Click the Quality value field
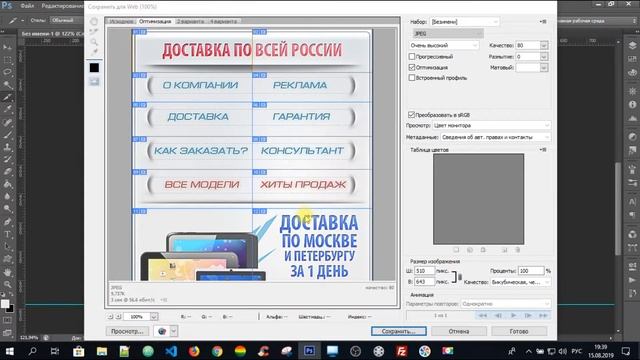The height and width of the screenshot is (360, 640). [527, 45]
